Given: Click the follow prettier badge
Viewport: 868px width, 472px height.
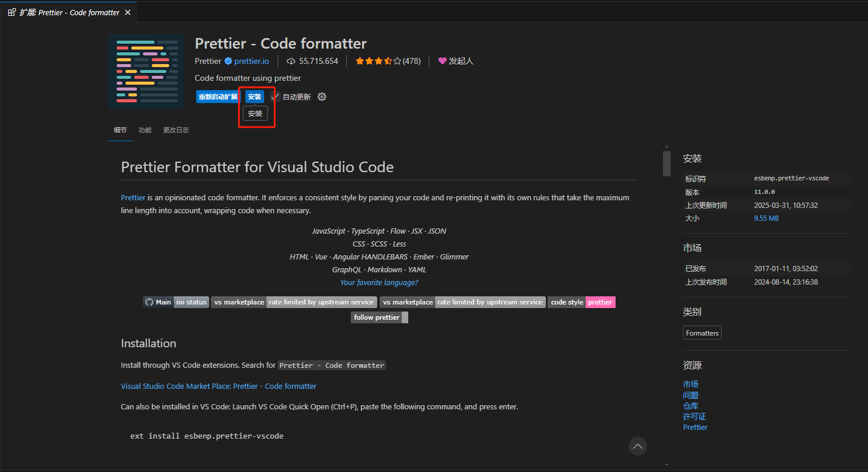Looking at the screenshot, I should point(380,317).
